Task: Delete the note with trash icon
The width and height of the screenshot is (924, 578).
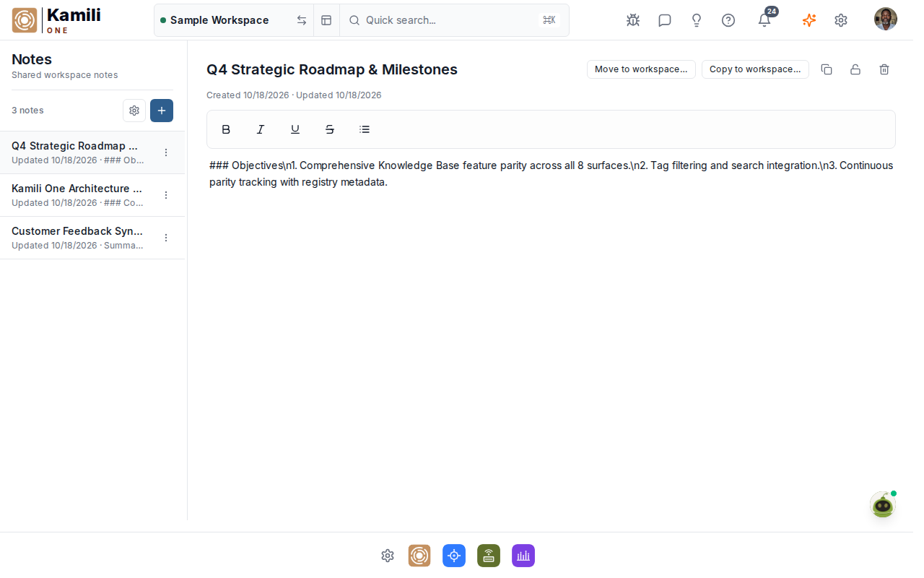Action: (x=884, y=69)
